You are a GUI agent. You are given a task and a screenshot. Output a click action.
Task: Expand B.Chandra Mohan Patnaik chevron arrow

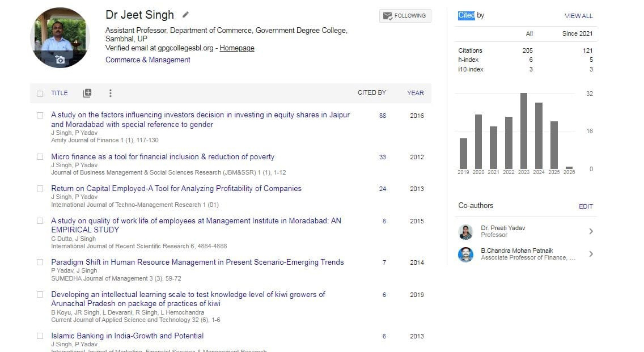click(591, 254)
